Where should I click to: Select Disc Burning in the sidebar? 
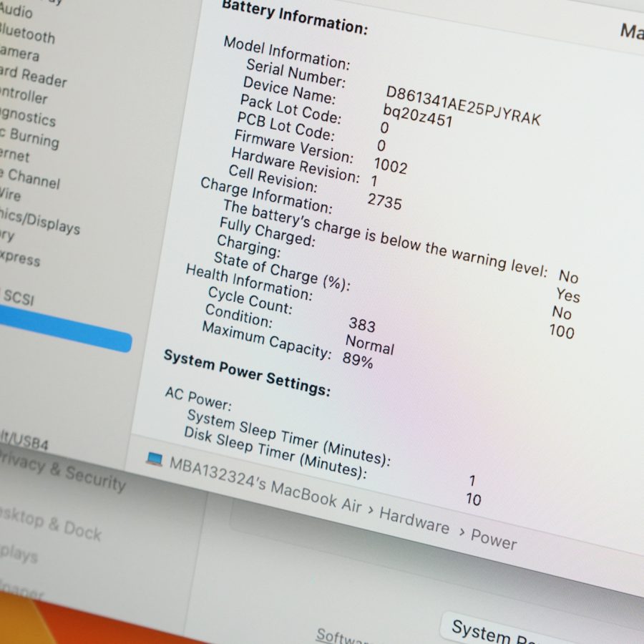[29, 137]
